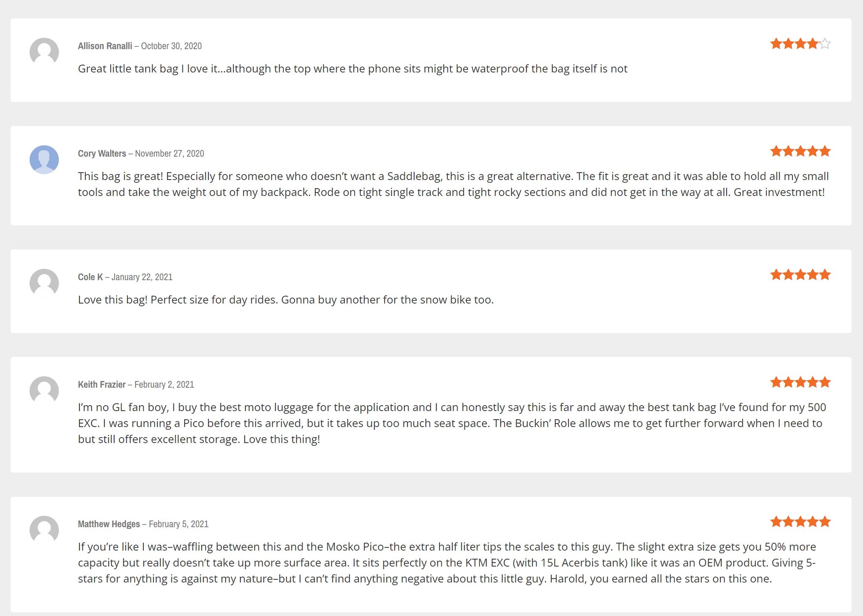
Task: Click the date October 30, 2020
Action: click(171, 46)
